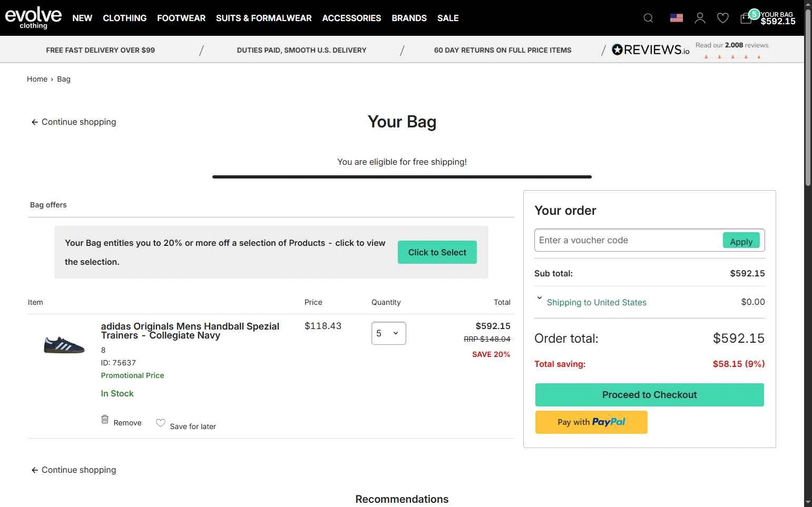Click the bottom Continue shopping link
Image resolution: width=812 pixels, height=507 pixels.
coord(79,470)
